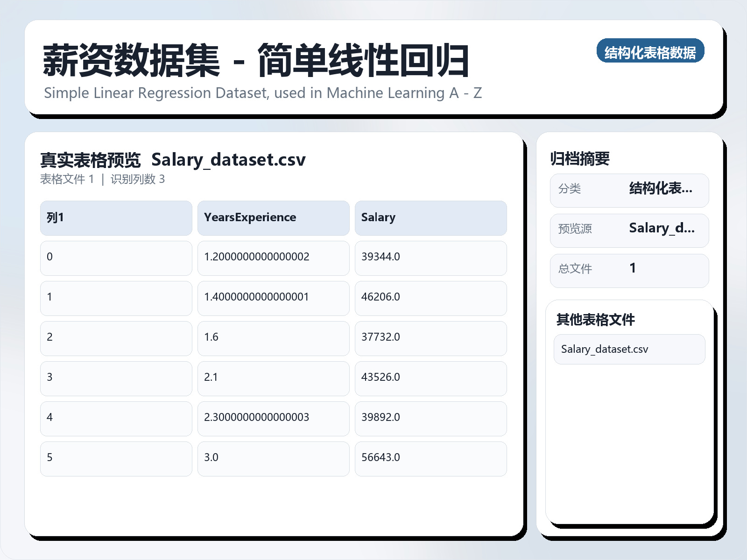Click the 预览源 field showing Salary_d...

coord(629,230)
